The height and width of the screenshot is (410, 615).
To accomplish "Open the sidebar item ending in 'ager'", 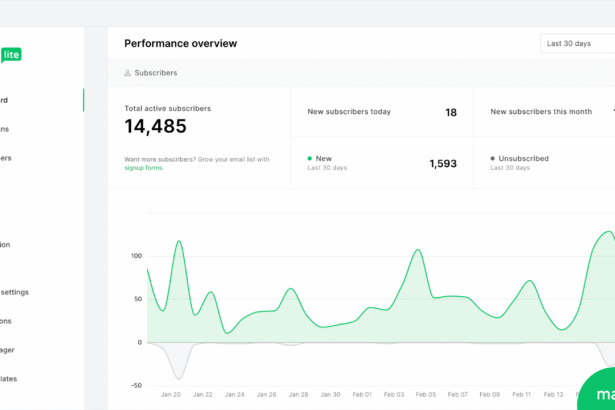I will [x=7, y=350].
